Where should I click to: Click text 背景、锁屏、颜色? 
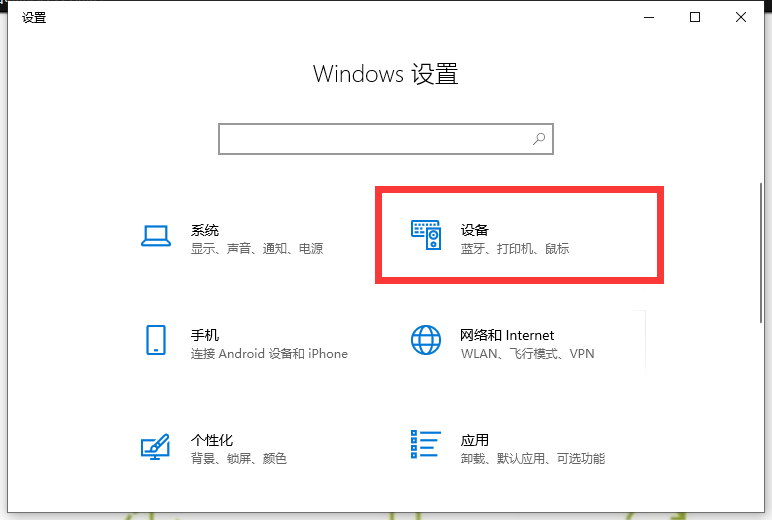[239, 459]
